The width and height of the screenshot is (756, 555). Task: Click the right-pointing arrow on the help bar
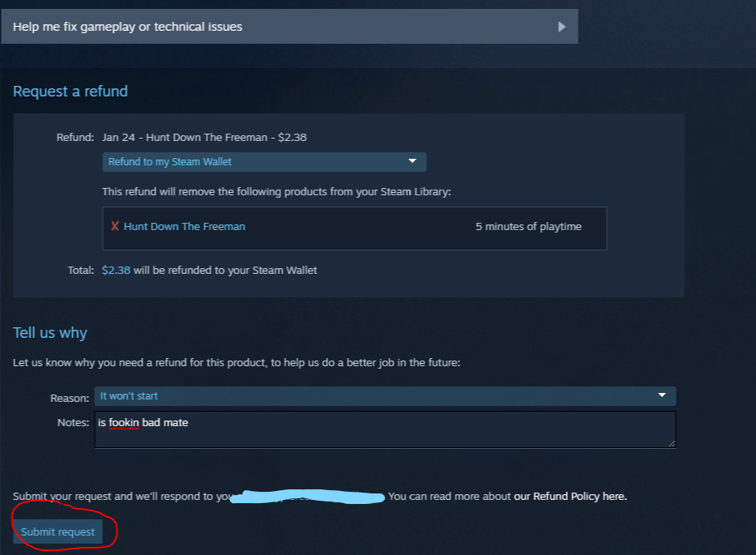coord(562,27)
